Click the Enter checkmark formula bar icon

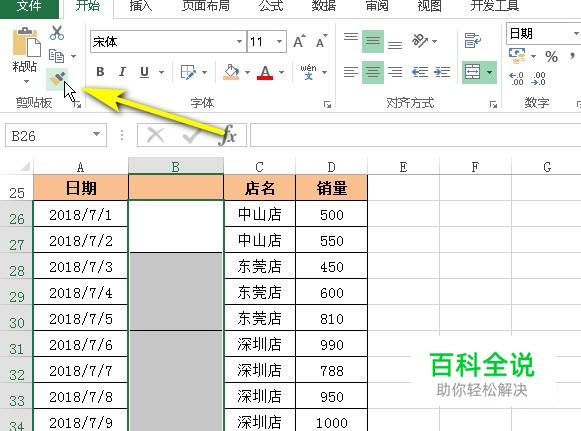(x=192, y=136)
